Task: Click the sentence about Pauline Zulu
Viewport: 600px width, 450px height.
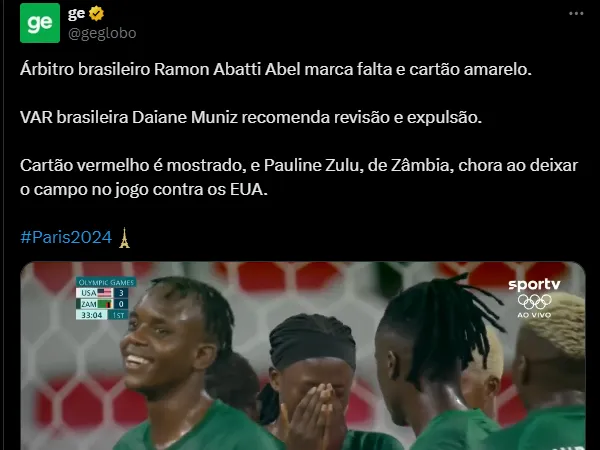Action: [x=299, y=177]
